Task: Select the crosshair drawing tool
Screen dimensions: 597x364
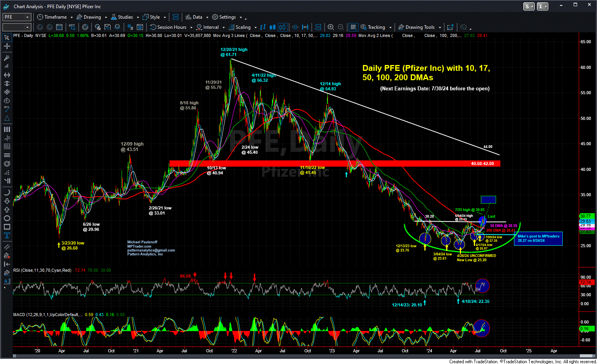Action: pyautogui.click(x=7, y=46)
